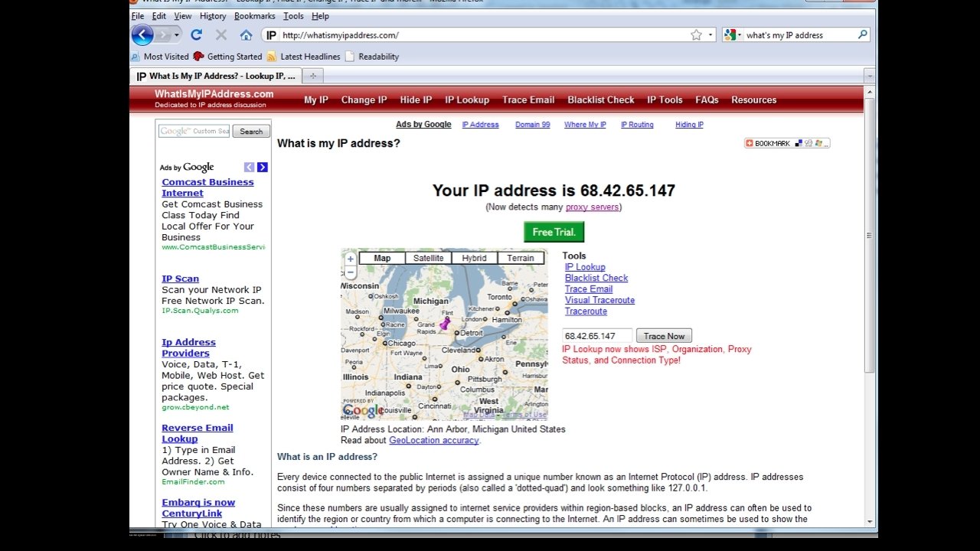This screenshot has width=980, height=551.
Task: Open Change IP in the site navigation
Action: click(x=364, y=100)
